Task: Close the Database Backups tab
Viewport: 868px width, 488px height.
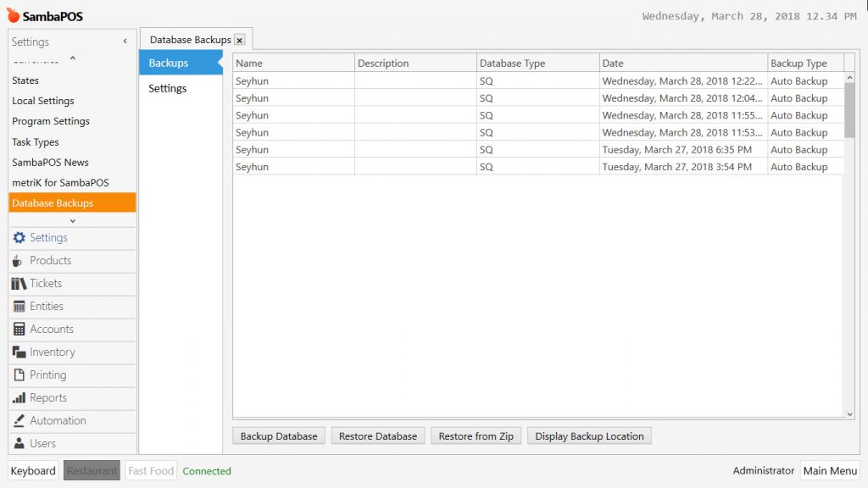Action: (x=240, y=40)
